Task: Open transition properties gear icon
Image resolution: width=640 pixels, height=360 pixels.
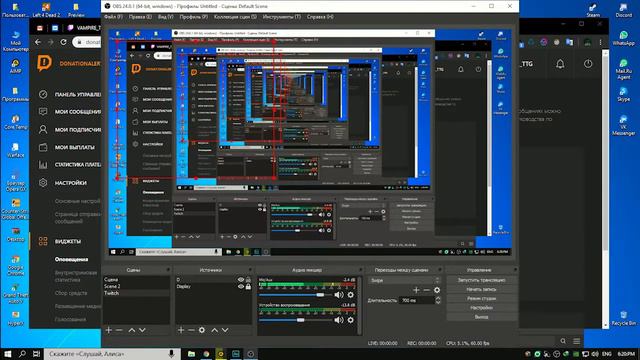Action: click(437, 290)
